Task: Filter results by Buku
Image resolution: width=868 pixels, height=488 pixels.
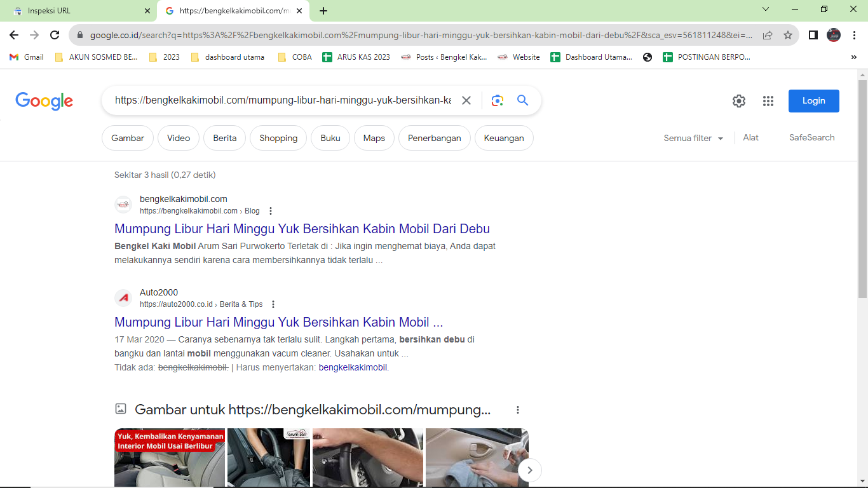Action: pyautogui.click(x=330, y=138)
